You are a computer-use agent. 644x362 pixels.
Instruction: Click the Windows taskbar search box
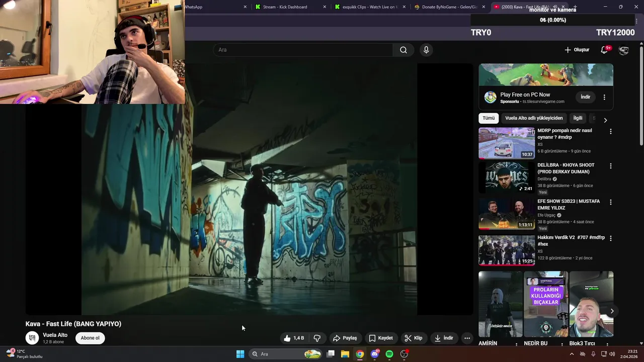[x=286, y=354]
